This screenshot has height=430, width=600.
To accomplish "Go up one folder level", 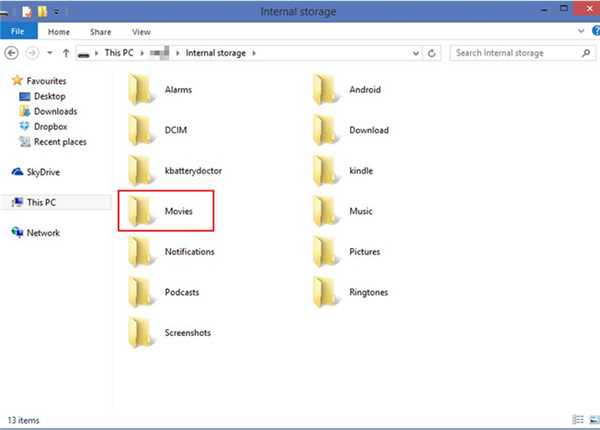I will pos(66,53).
